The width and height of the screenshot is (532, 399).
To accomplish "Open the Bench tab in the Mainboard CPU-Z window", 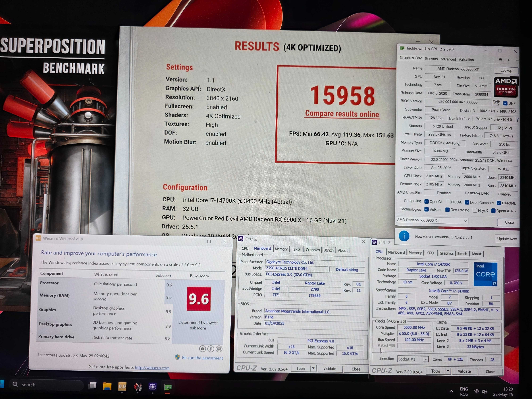I will pyautogui.click(x=328, y=250).
